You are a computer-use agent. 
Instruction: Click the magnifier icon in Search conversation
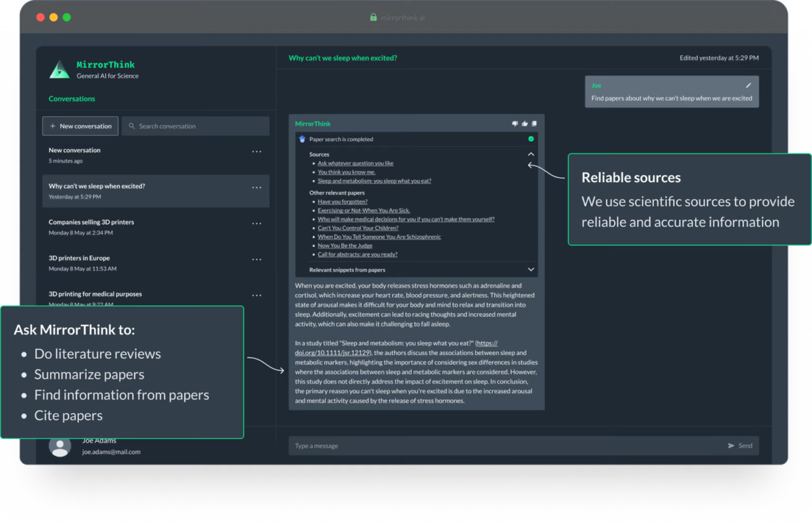132,126
